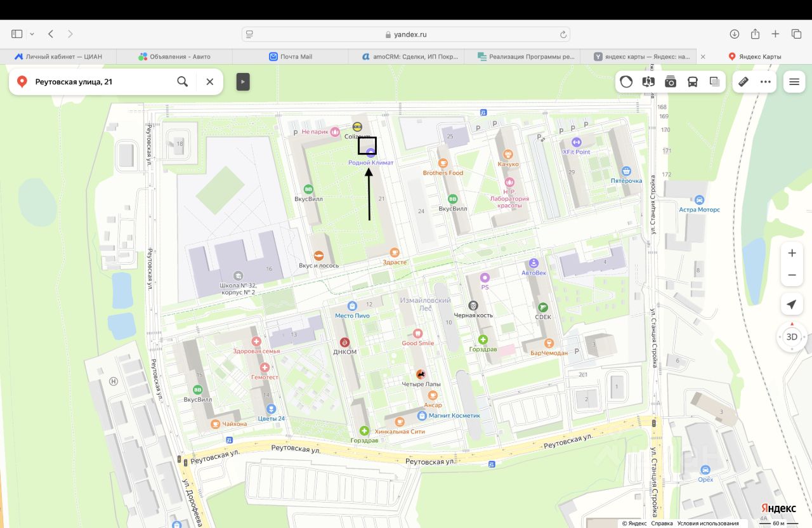Toggle the 3D map view
The image size is (812, 528).
tap(792, 337)
